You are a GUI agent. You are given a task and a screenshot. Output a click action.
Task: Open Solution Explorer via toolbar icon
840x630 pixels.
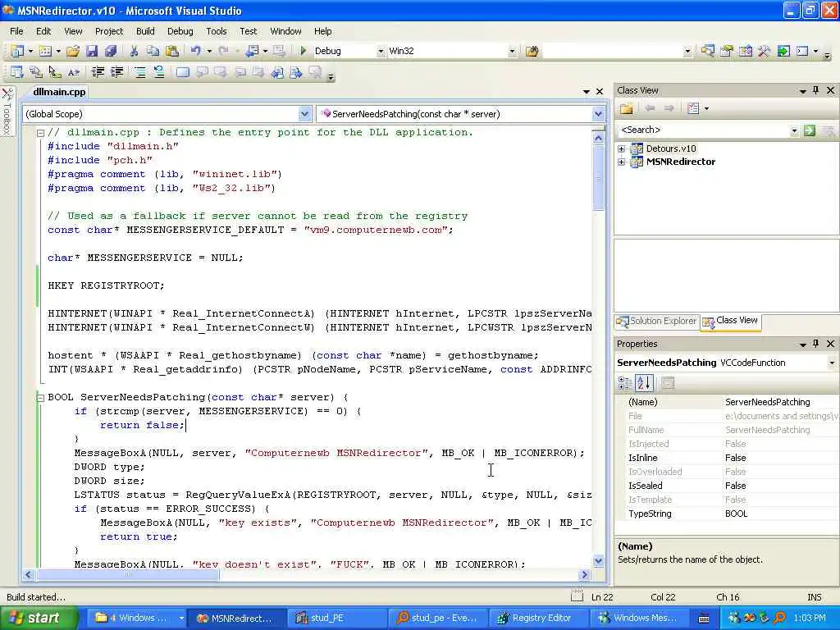(708, 51)
